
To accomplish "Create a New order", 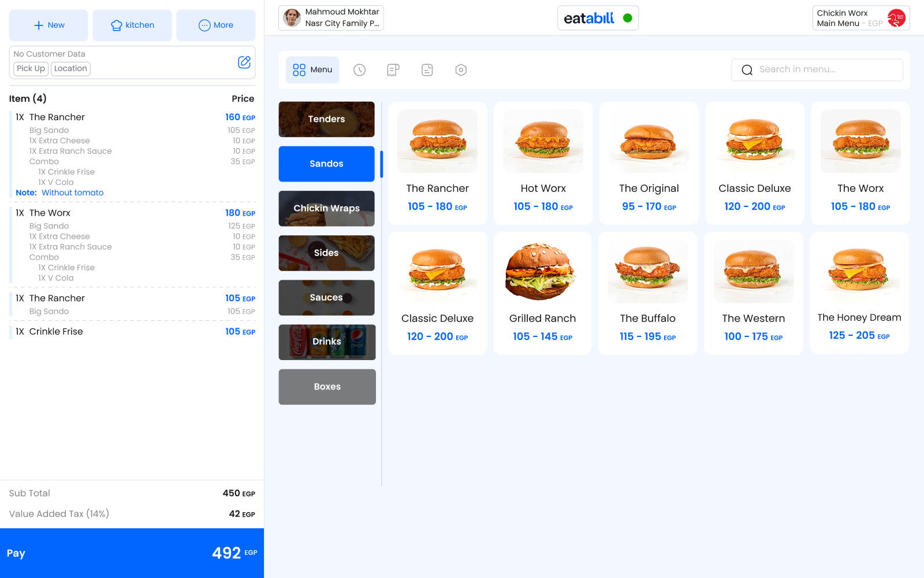I will 49,25.
